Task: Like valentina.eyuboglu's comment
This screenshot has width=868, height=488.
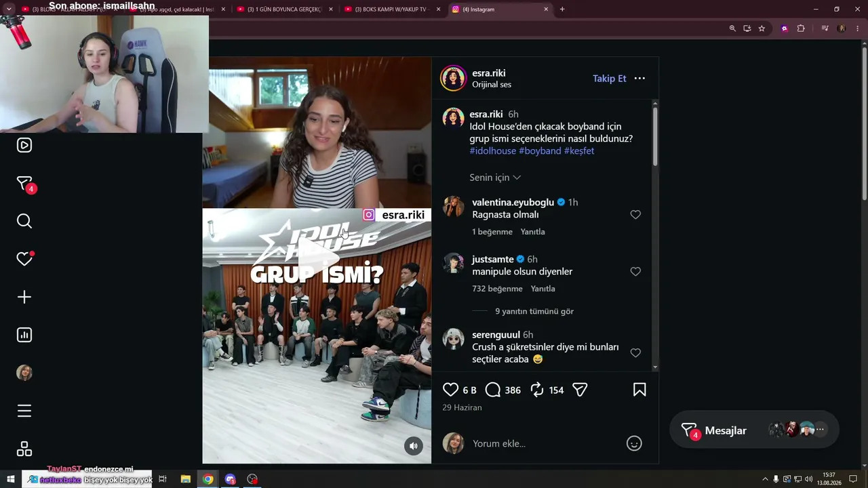Action: (635, 215)
